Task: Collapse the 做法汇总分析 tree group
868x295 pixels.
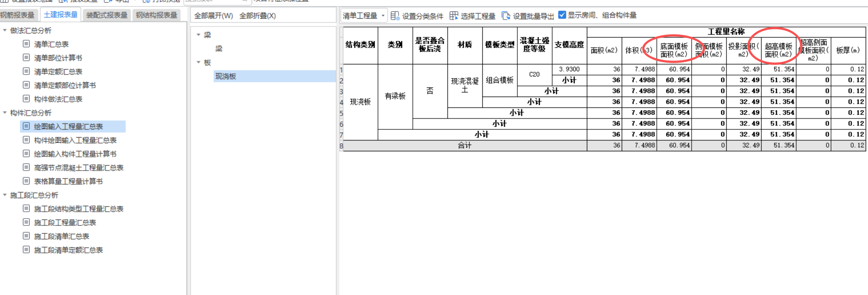Action: 5,30
